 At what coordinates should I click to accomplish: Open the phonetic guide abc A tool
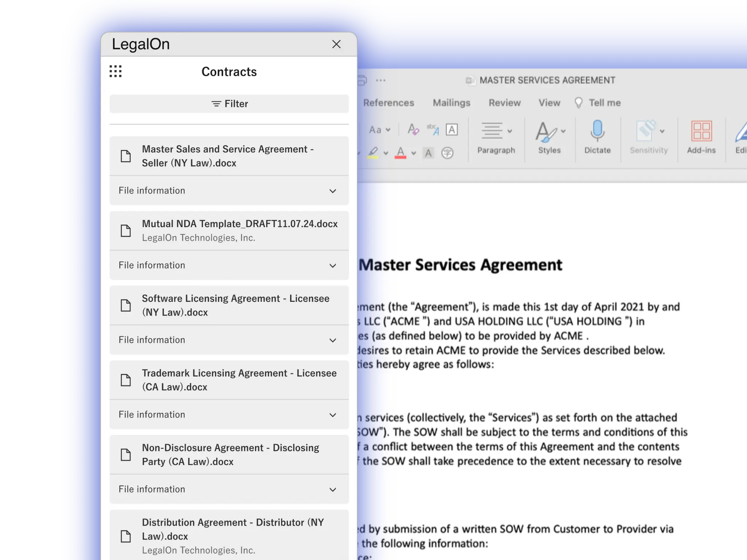point(433,129)
